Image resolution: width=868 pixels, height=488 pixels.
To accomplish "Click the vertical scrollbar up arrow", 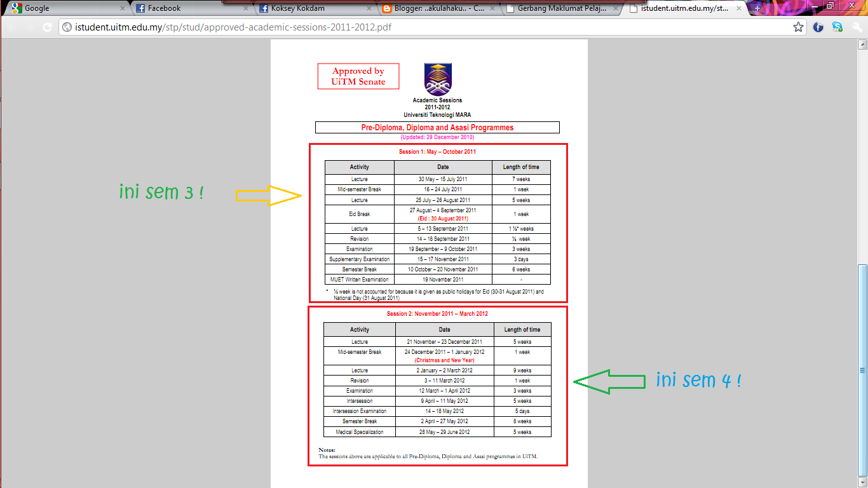I will pos(863,44).
